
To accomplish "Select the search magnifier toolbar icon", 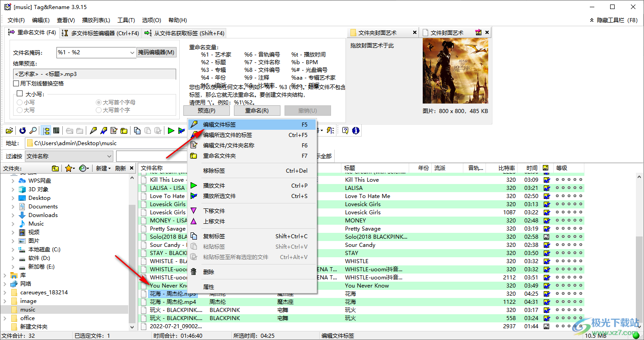I will click(x=33, y=130).
